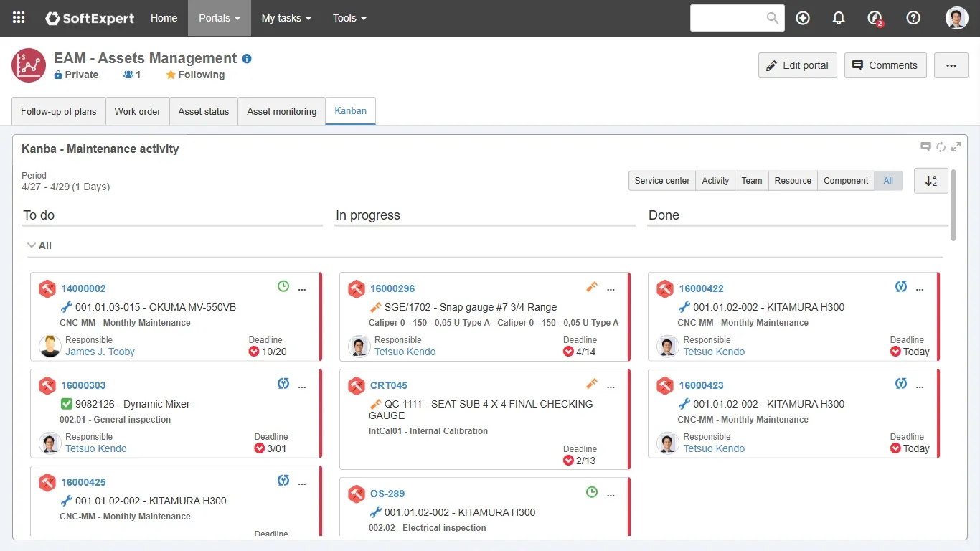This screenshot has height=551, width=980.
Task: Open the My tasks dropdown
Action: click(286, 18)
